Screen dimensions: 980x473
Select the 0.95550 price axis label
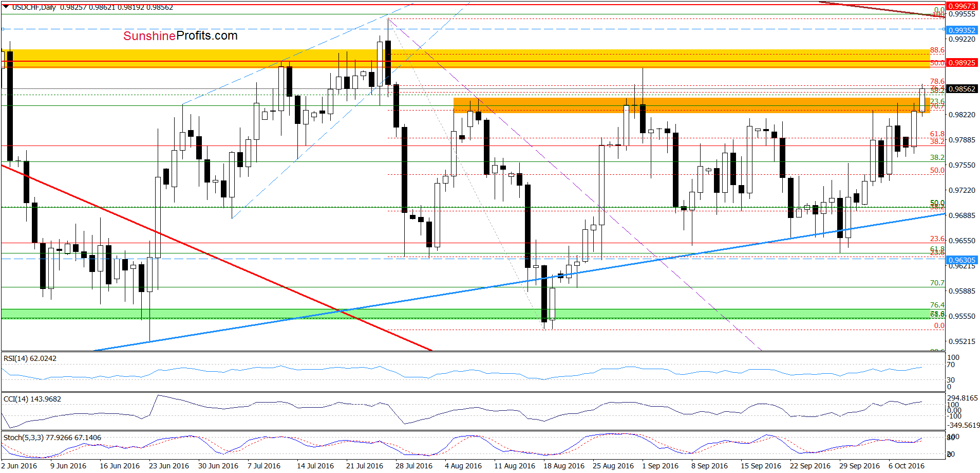962,316
